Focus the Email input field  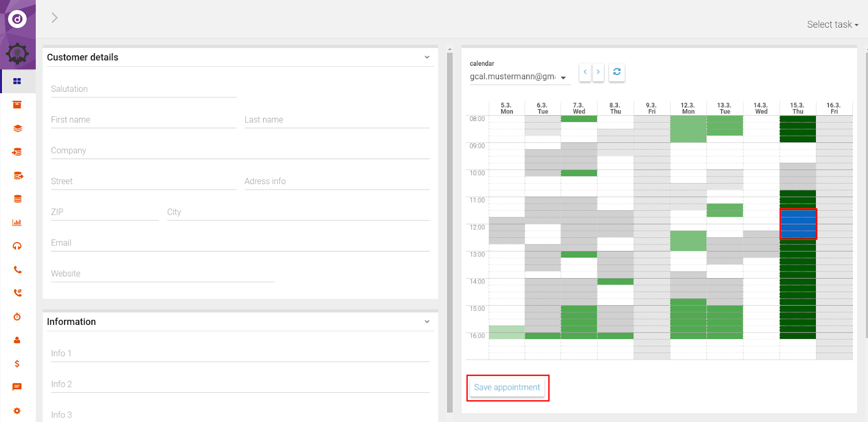240,243
